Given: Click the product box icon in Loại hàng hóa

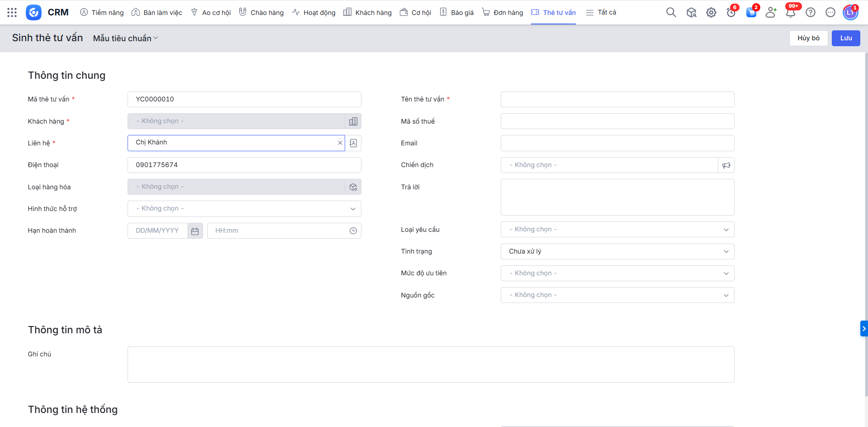Looking at the screenshot, I should pyautogui.click(x=353, y=187).
